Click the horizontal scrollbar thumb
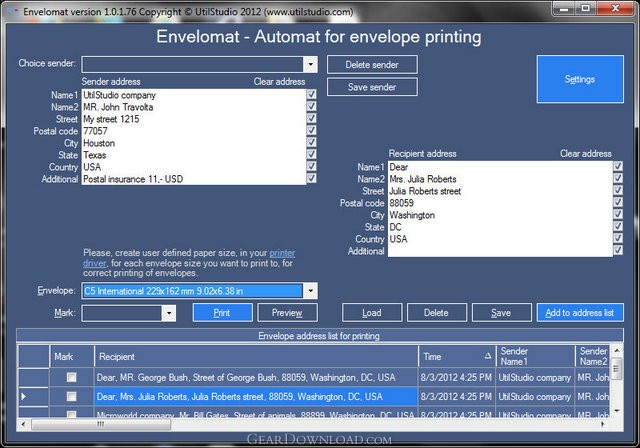 (x=101, y=424)
